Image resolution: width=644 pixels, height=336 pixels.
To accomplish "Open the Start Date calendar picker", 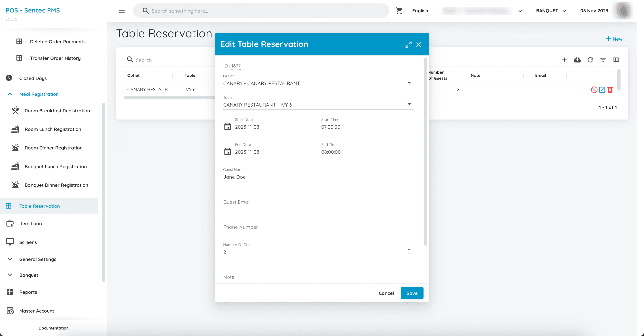I will pos(227,127).
